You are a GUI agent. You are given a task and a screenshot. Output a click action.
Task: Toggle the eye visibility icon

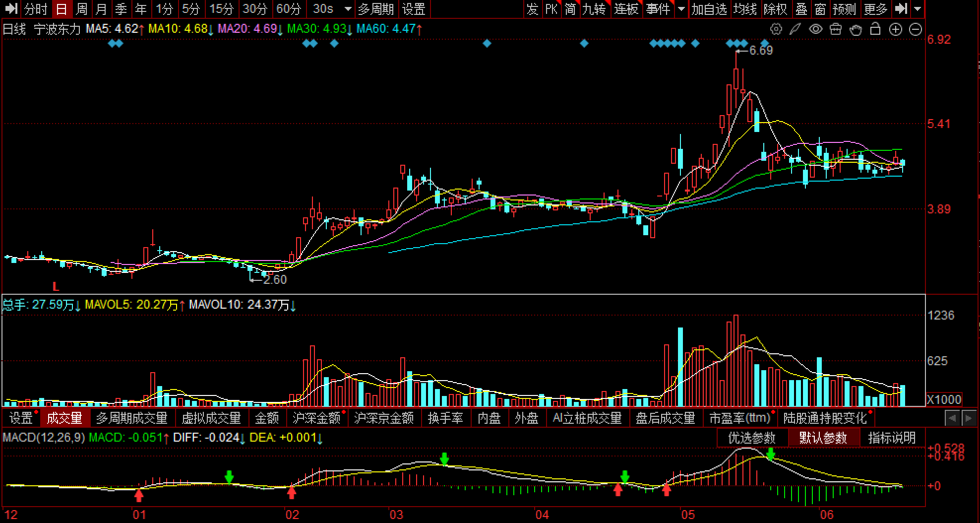click(815, 29)
